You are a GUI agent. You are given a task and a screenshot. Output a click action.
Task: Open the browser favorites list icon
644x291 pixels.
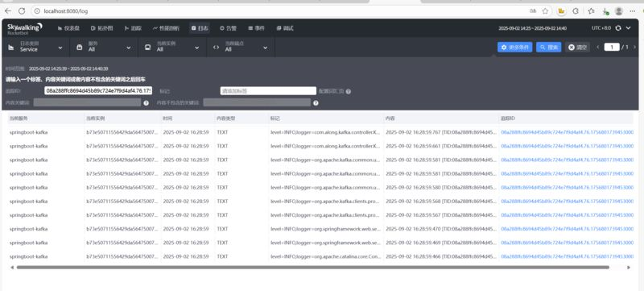(591, 11)
